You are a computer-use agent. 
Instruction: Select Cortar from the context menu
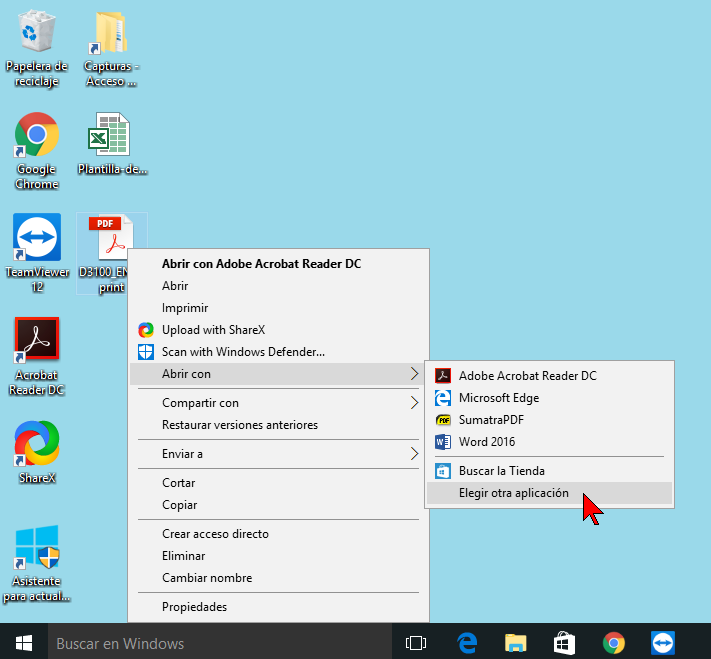[278, 483]
